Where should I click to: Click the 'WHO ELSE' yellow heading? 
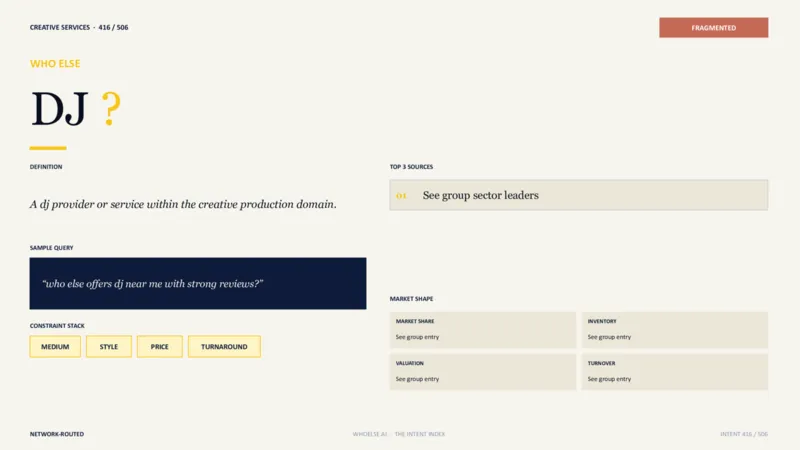55,64
